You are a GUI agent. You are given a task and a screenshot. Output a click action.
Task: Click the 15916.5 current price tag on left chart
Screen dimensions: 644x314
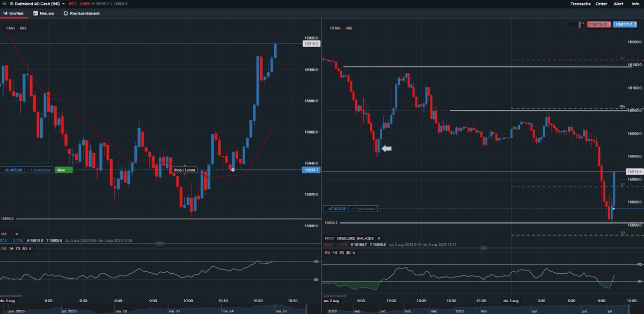pyautogui.click(x=311, y=44)
